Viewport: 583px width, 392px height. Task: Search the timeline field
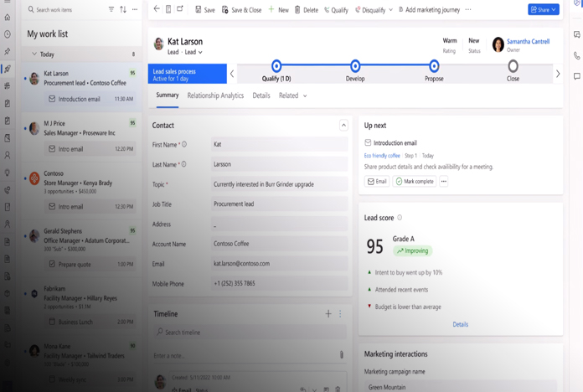[250, 333]
